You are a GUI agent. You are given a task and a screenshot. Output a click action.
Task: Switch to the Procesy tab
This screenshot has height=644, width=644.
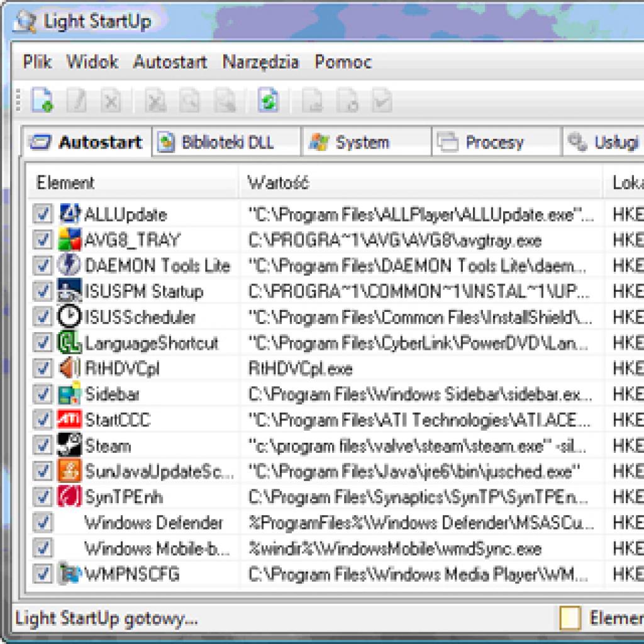(496, 142)
